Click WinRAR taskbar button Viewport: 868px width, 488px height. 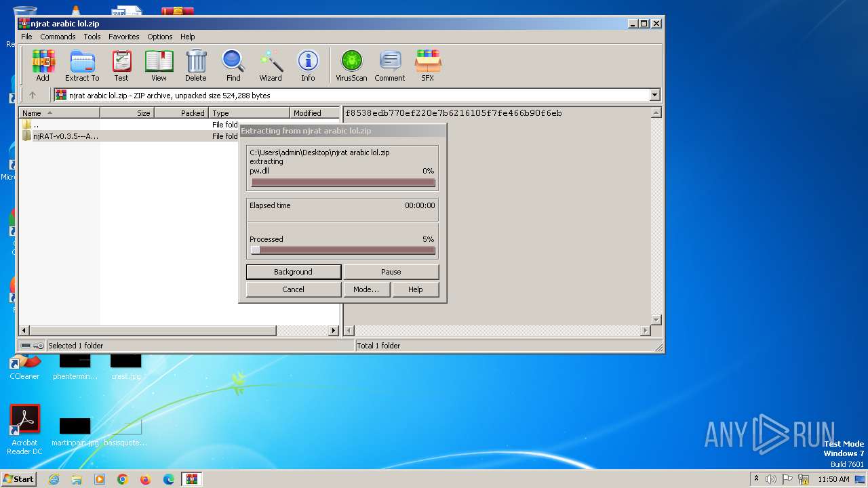click(192, 479)
